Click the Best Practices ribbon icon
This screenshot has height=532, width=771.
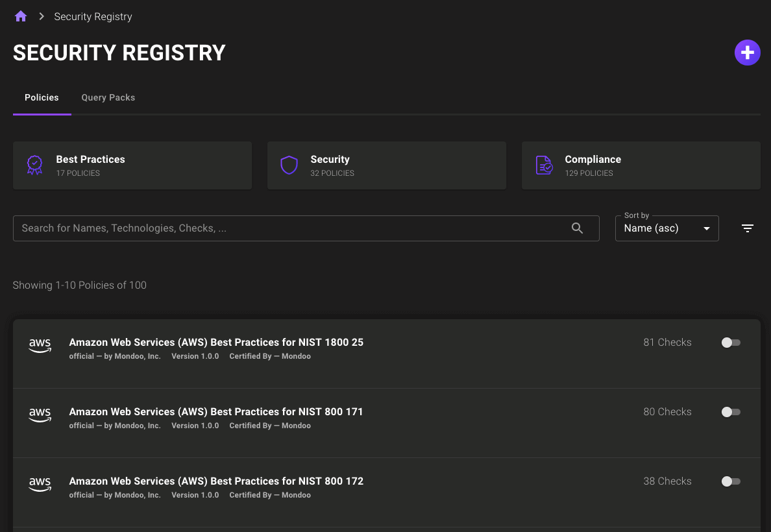click(x=34, y=165)
